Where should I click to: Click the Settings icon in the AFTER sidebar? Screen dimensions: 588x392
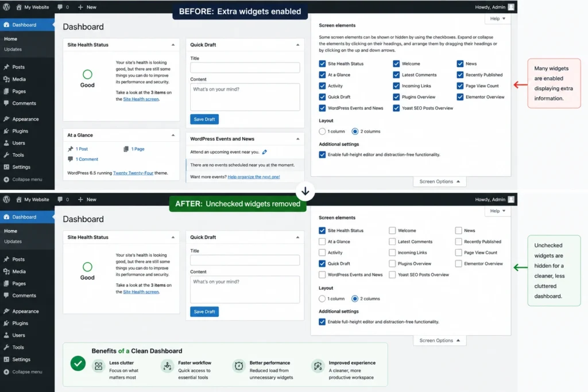pyautogui.click(x=6, y=359)
